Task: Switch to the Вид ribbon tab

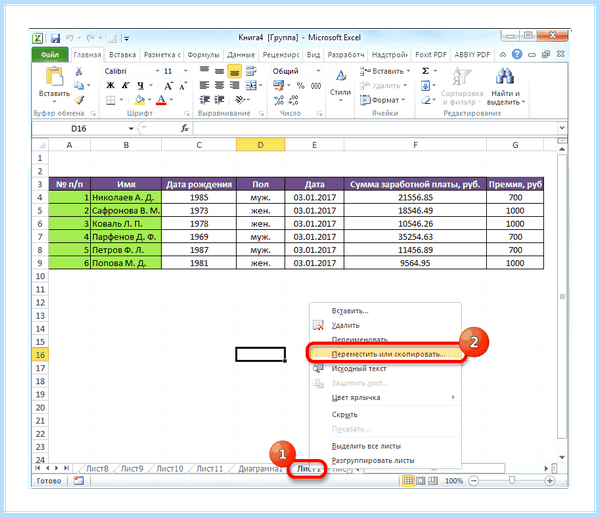Action: pyautogui.click(x=313, y=55)
